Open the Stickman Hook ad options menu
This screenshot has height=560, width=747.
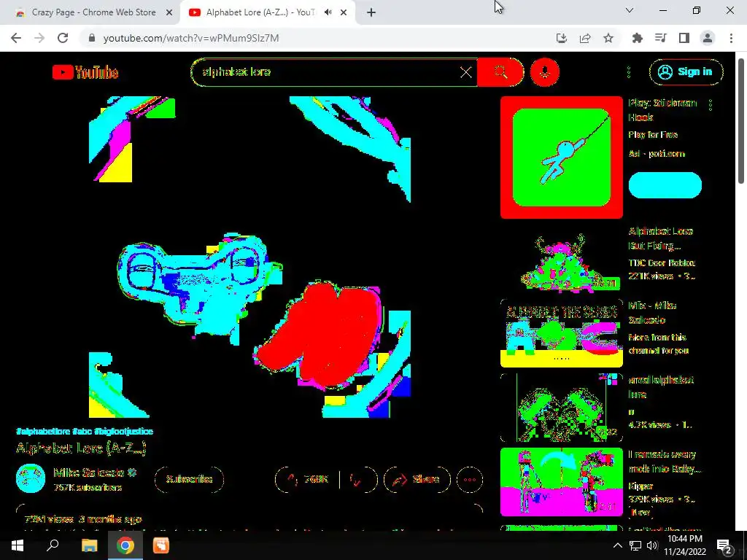point(711,105)
